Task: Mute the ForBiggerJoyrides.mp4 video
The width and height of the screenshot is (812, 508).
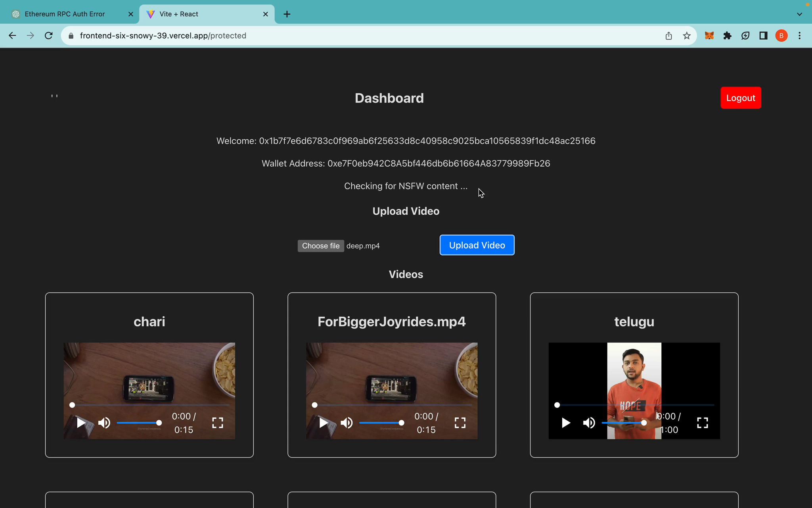Action: click(347, 423)
